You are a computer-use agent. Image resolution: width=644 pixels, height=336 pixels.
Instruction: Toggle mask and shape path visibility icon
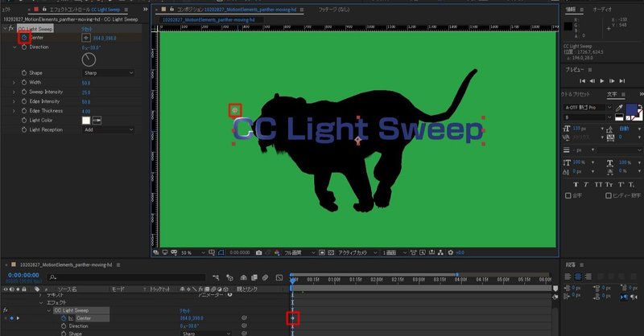(221, 252)
